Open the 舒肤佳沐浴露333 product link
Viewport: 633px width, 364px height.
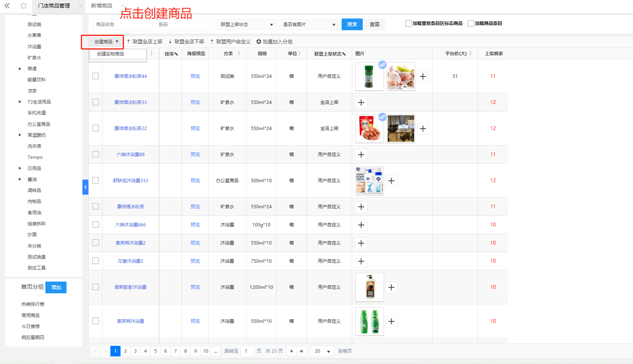click(x=130, y=181)
